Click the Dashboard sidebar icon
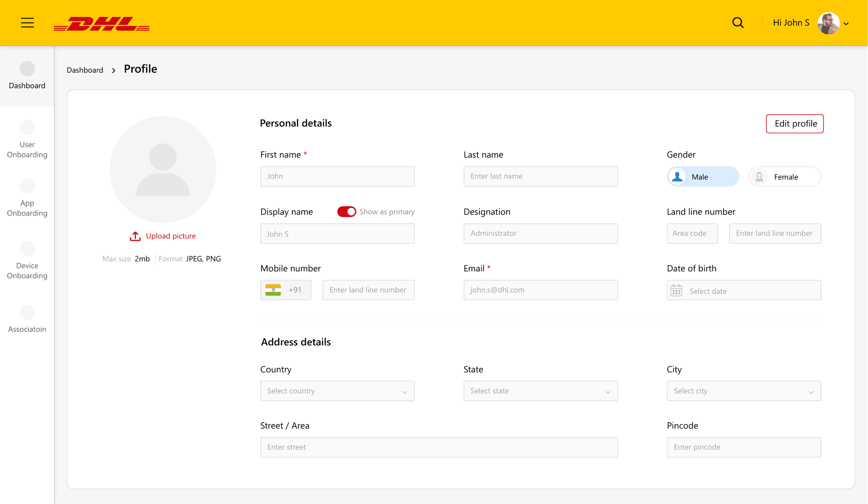868x504 pixels. [27, 69]
